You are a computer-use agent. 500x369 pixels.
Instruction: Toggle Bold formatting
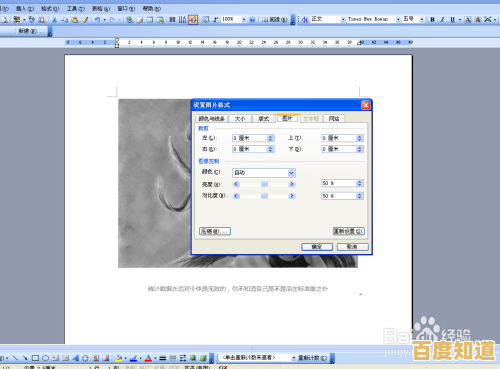click(432, 19)
